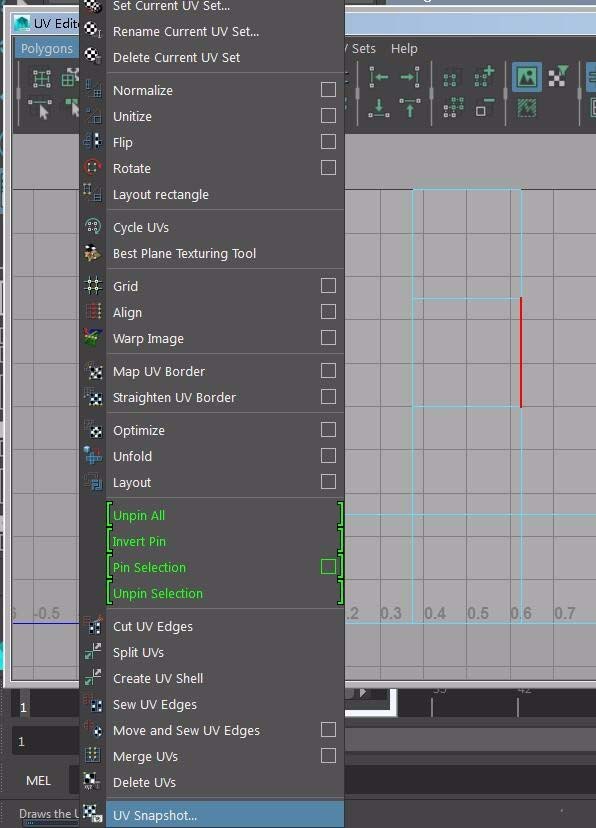Open Move and Sew UV Edges option box

coord(328,730)
